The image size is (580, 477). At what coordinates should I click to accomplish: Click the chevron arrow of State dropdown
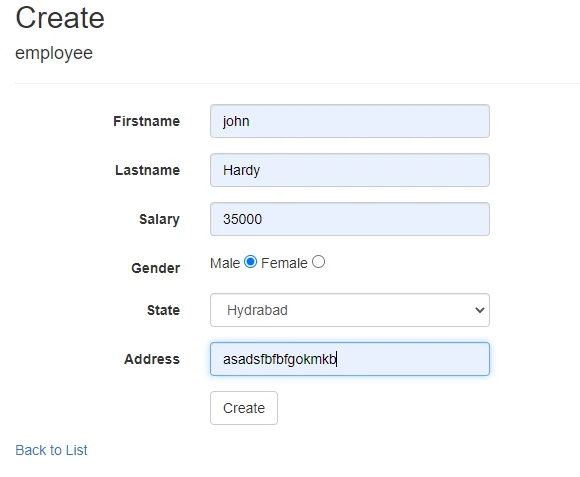coord(479,310)
